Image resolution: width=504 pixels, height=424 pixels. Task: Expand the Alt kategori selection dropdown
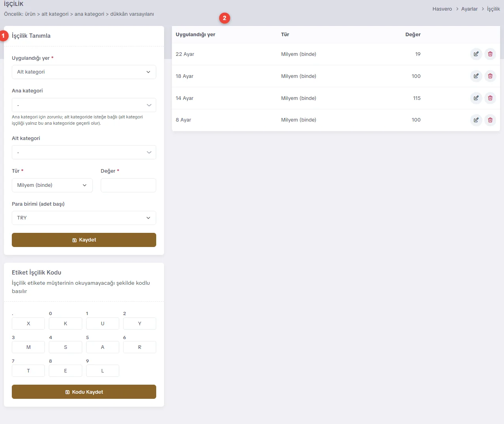coord(84,152)
